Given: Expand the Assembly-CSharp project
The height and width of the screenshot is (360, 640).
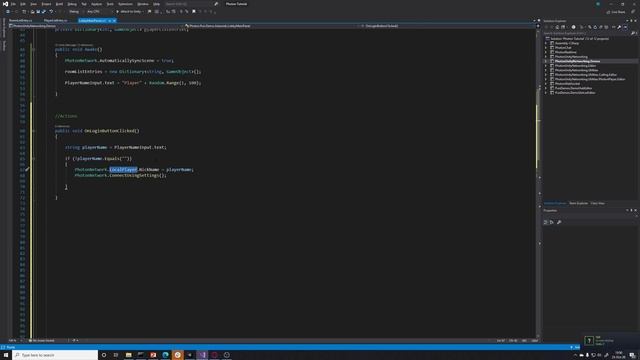Looking at the screenshot, I should click(546, 43).
